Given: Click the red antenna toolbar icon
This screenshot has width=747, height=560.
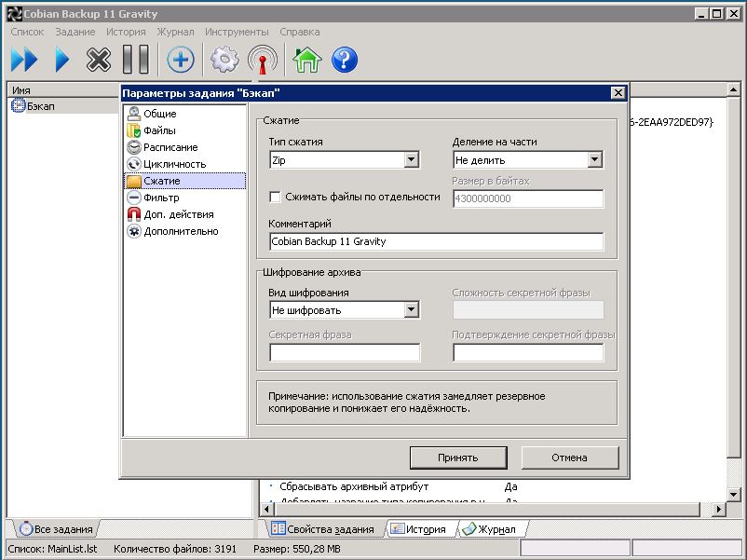Looking at the screenshot, I should click(263, 60).
